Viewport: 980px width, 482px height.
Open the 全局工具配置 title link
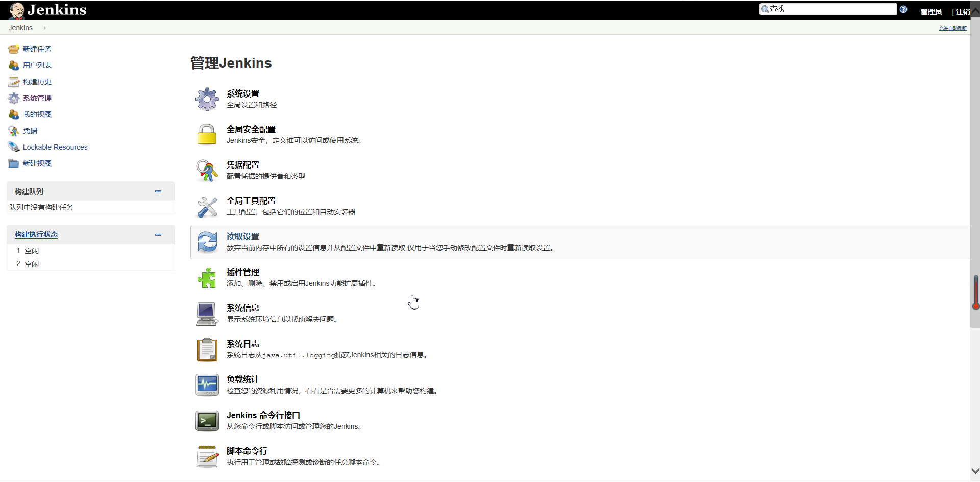251,201
